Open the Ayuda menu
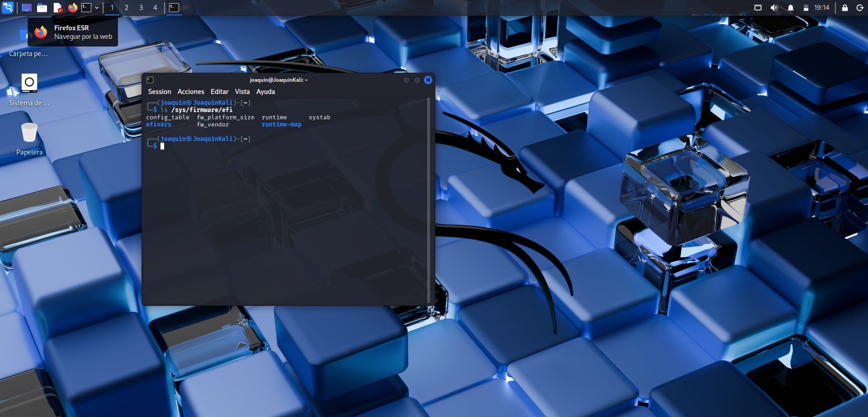The width and height of the screenshot is (868, 417). click(265, 92)
